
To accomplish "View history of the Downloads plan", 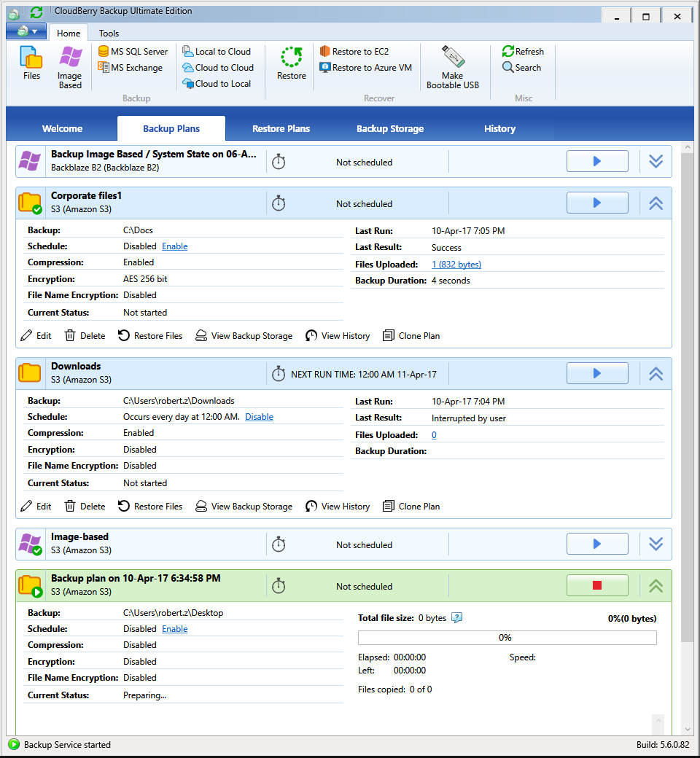I will pos(338,506).
